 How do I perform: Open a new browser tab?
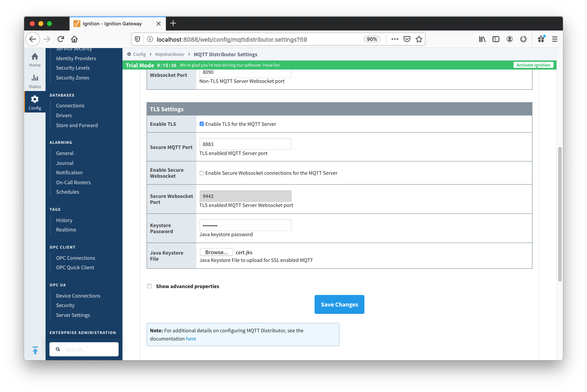click(x=173, y=23)
